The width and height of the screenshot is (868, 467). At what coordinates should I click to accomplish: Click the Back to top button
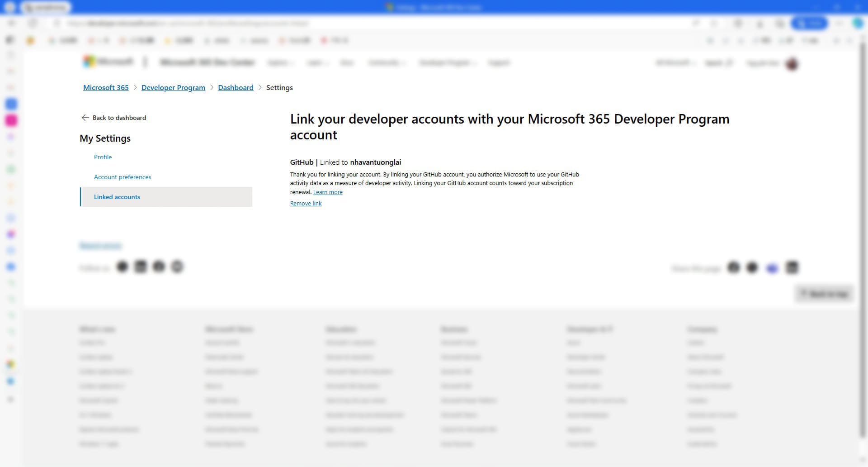[x=824, y=294]
